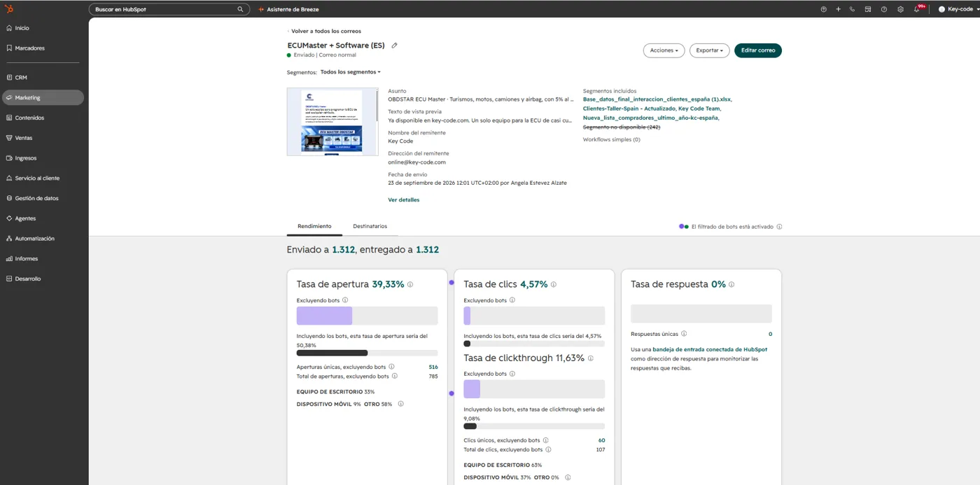Expand Todos los segmentos filter

click(x=351, y=72)
